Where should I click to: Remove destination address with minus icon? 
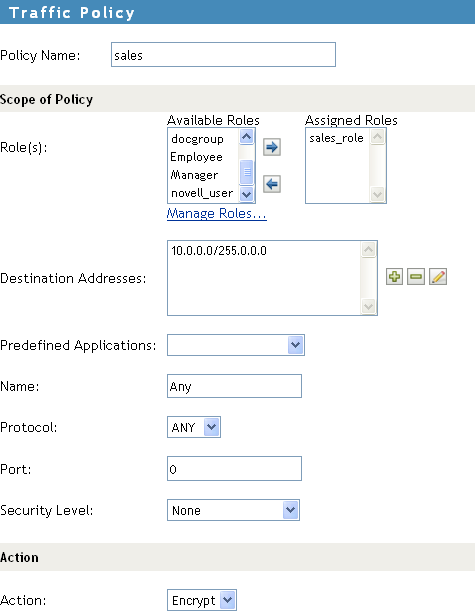[416, 277]
